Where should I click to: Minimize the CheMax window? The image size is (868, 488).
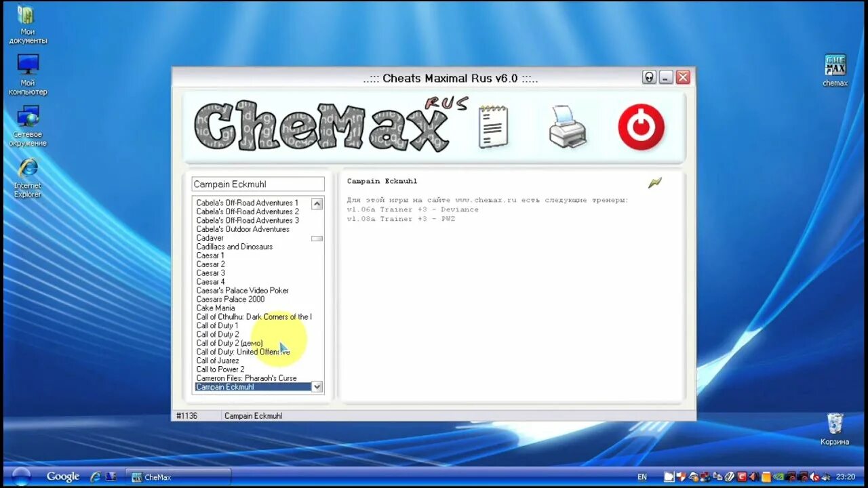pos(666,77)
